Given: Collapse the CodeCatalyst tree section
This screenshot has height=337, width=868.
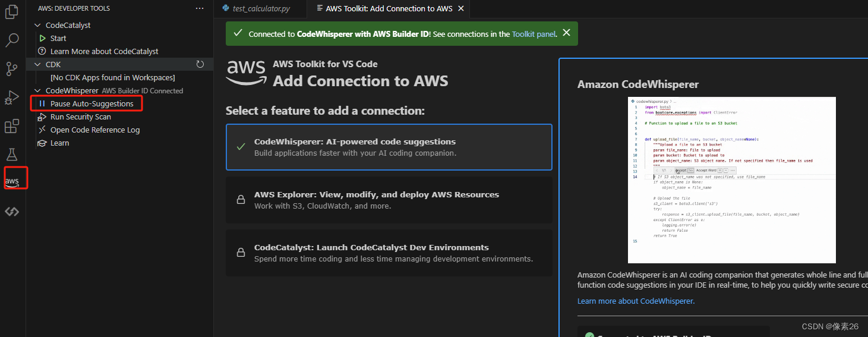Looking at the screenshot, I should coord(38,25).
